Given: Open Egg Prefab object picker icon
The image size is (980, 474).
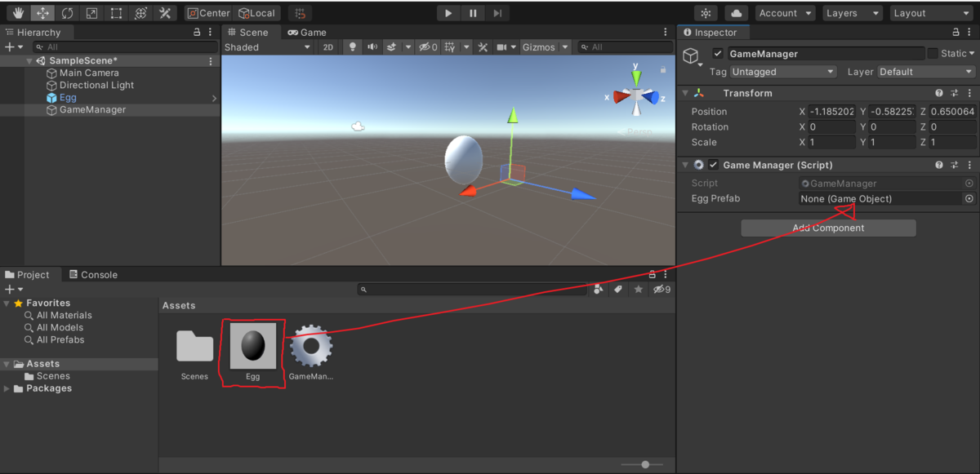Looking at the screenshot, I should (969, 199).
